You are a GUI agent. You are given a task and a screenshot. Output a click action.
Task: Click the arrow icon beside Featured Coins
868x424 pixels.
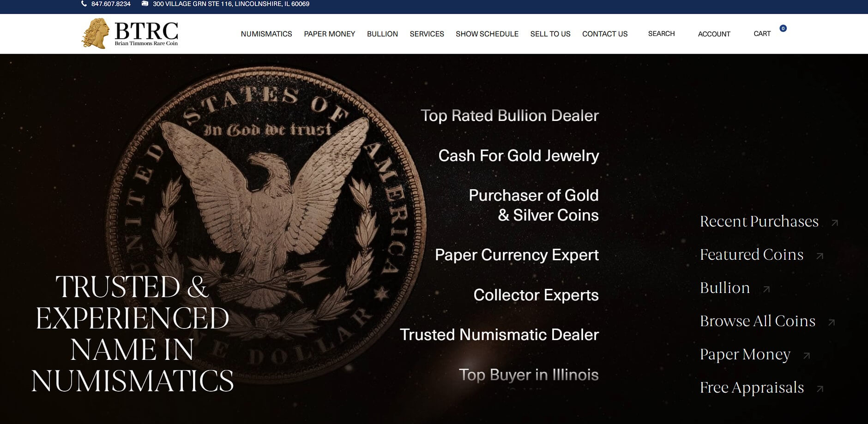[820, 256]
